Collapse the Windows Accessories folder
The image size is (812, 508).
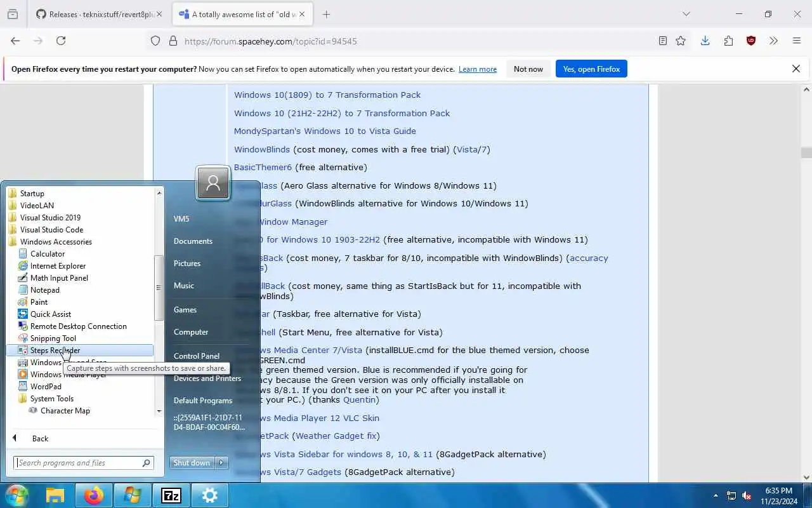[50, 242]
